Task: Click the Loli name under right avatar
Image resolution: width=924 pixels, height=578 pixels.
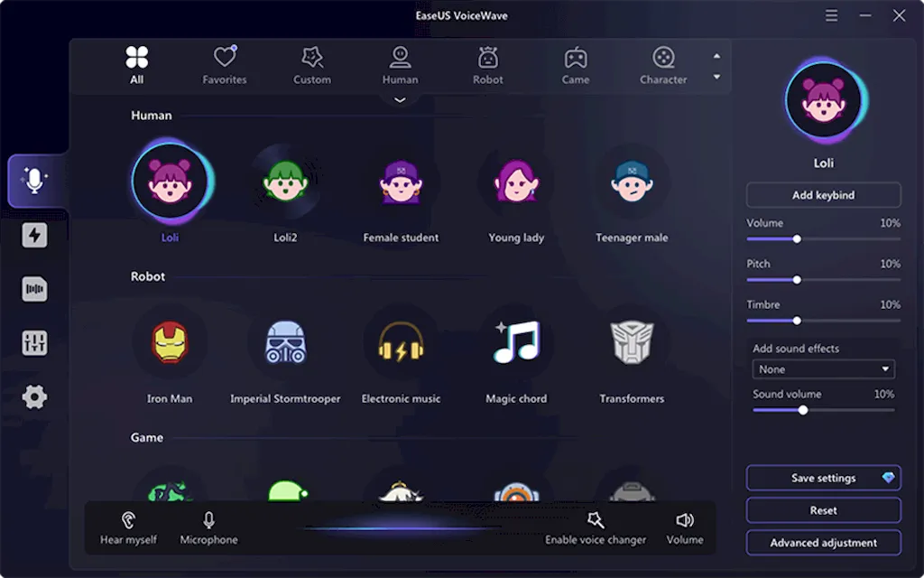Action: (824, 163)
